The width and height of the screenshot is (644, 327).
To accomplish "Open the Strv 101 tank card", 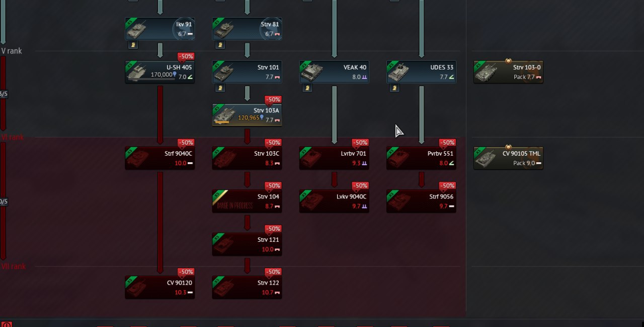I will [247, 72].
